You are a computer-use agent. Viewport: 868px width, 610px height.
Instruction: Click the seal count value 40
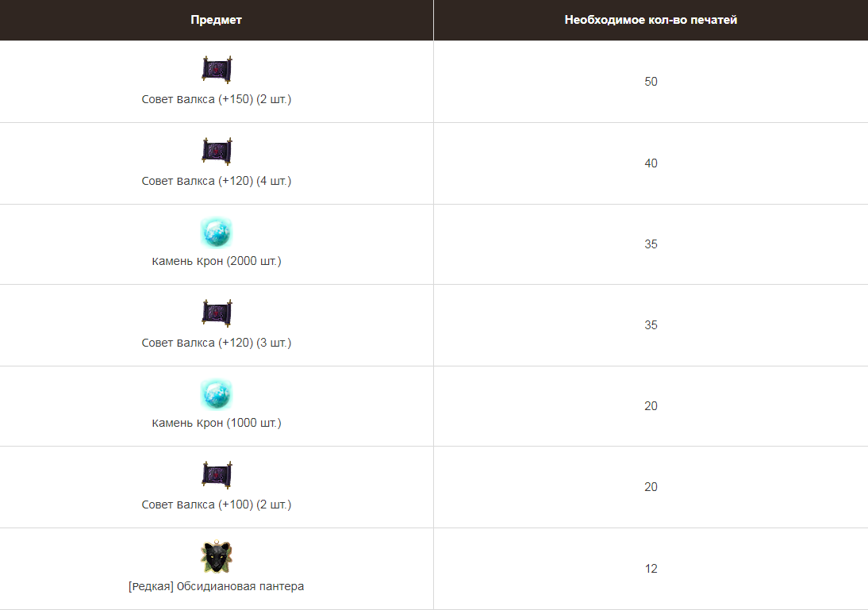point(651,163)
